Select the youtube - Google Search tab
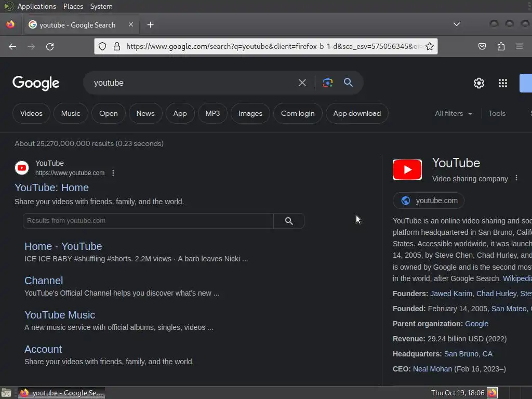This screenshot has height=399, width=532. coord(81,25)
